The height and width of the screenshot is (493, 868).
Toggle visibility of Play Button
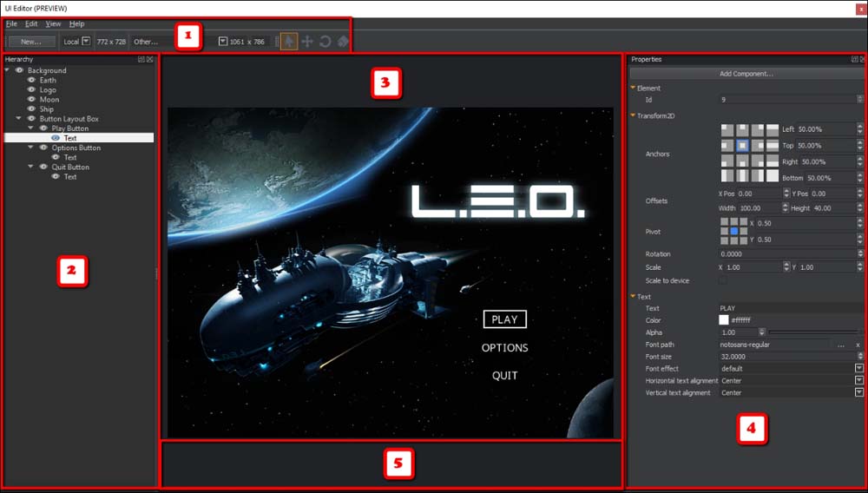coord(43,128)
